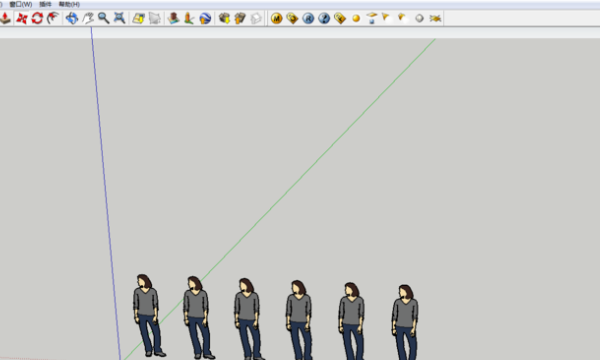Click the blue question mark icon
This screenshot has width=600, height=360.
click(x=324, y=18)
